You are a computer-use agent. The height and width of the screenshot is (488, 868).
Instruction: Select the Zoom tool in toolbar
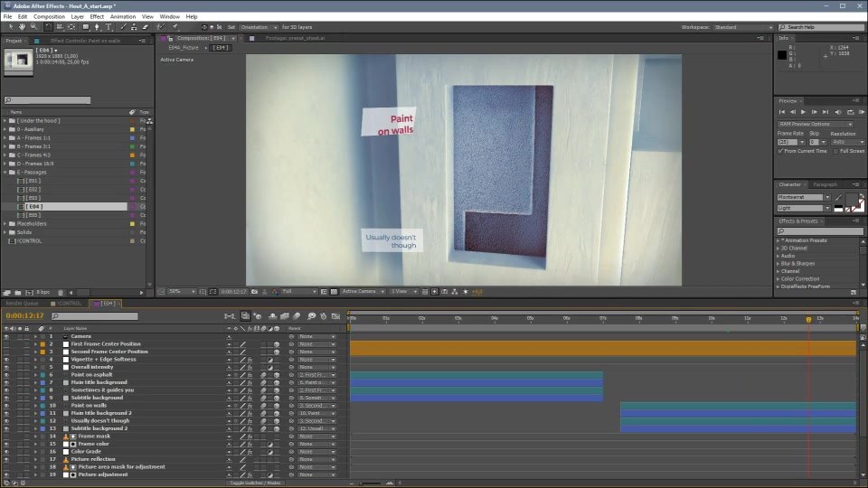click(x=34, y=26)
